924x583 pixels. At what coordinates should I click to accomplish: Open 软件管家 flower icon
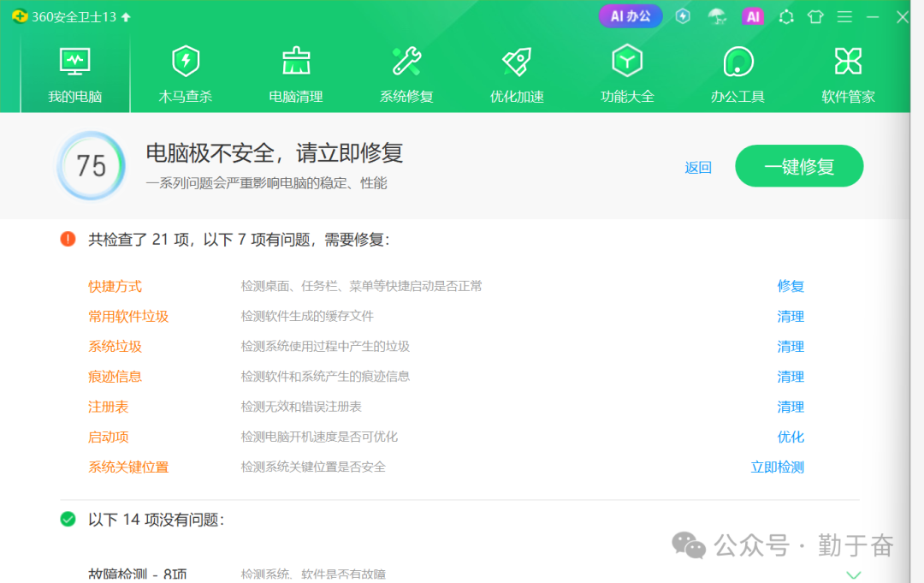pos(848,62)
